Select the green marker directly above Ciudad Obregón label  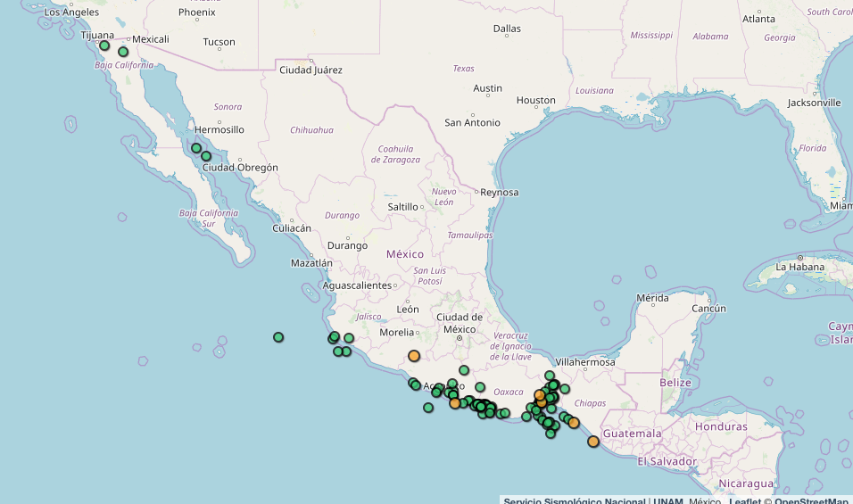[206, 156]
